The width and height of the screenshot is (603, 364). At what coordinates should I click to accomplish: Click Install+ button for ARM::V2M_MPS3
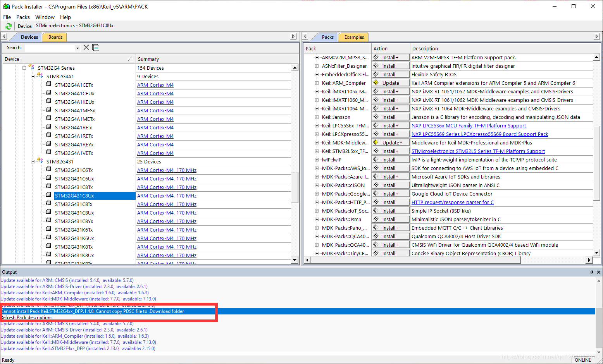point(391,57)
